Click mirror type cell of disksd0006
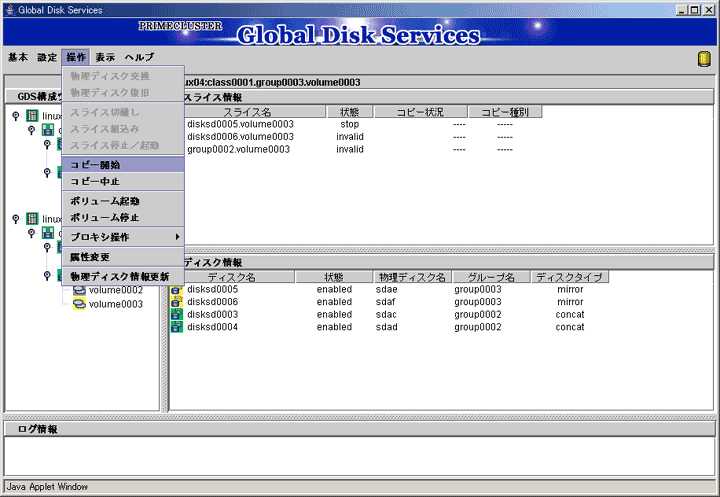The width and height of the screenshot is (720, 497). 570,302
